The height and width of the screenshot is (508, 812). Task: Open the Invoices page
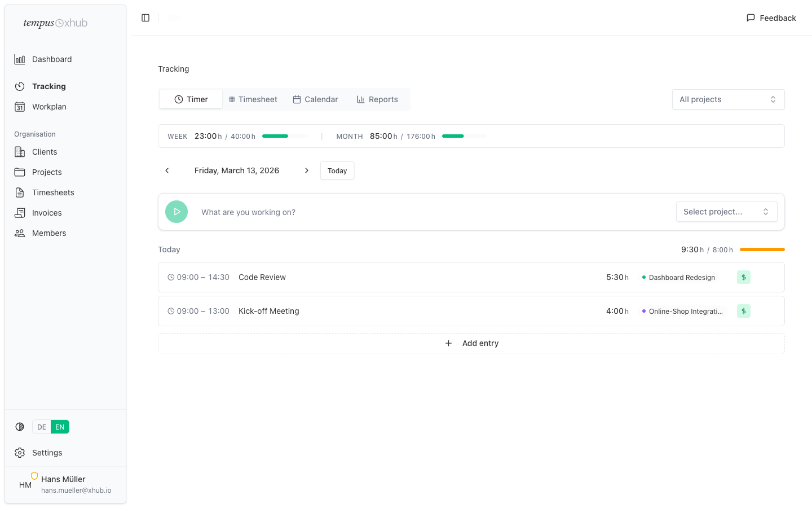47,213
